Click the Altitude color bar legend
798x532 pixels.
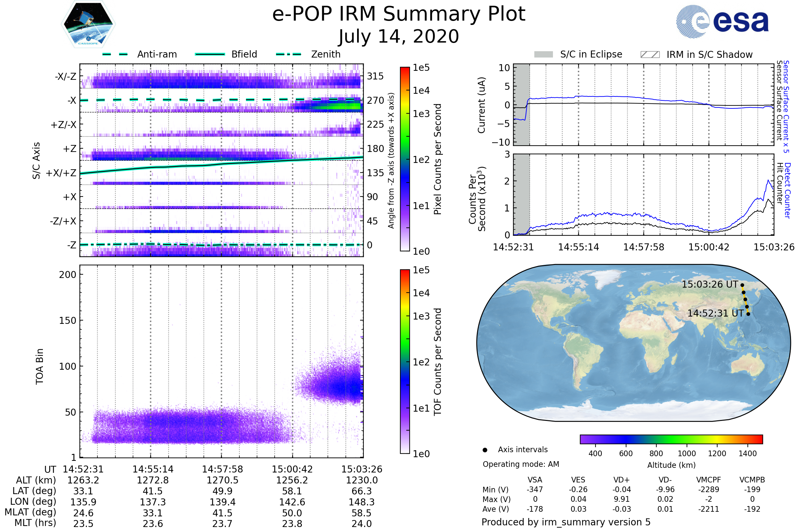[x=671, y=439]
